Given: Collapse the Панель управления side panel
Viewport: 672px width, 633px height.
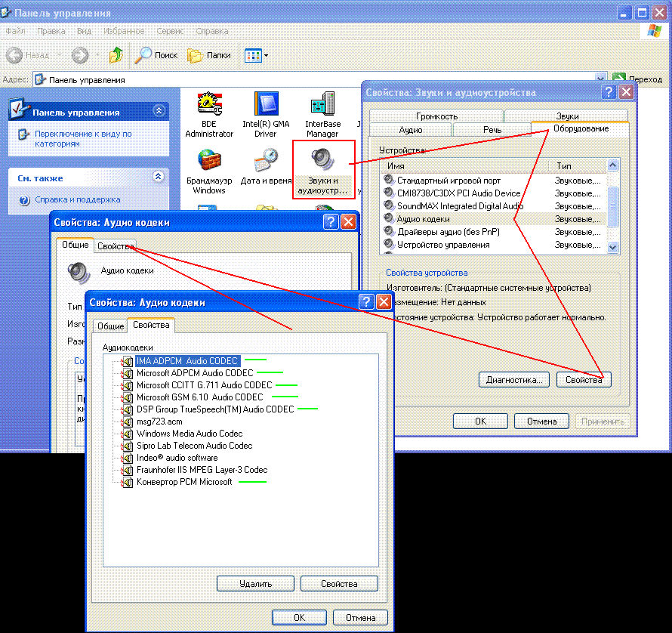Looking at the screenshot, I should [159, 111].
